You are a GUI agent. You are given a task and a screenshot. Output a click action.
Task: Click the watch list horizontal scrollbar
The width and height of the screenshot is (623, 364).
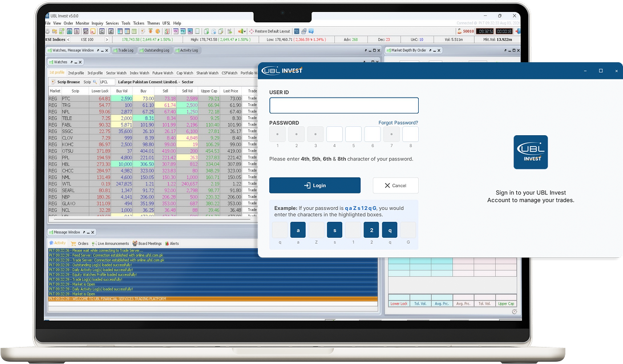pyautogui.click(x=153, y=219)
